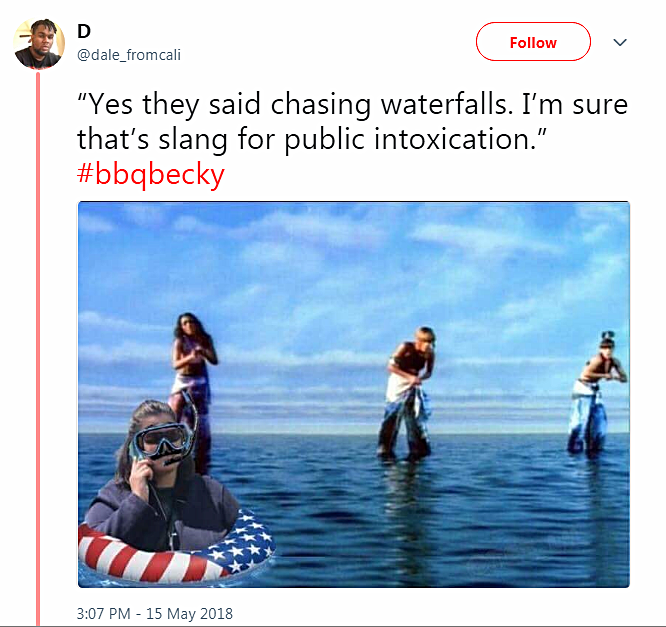
Task: Click the 3:07 PM time in the timestamp
Action: coord(103,613)
